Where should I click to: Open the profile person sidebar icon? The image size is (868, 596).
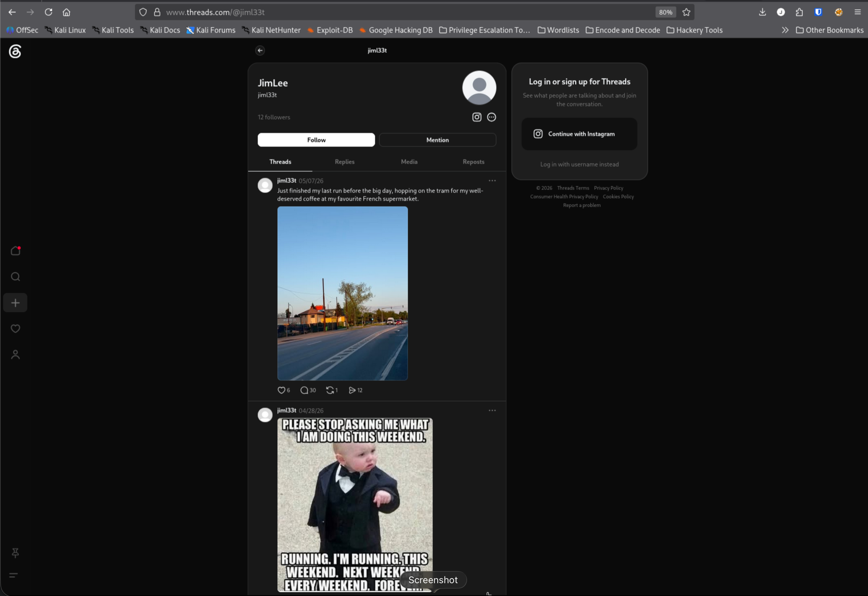point(15,355)
